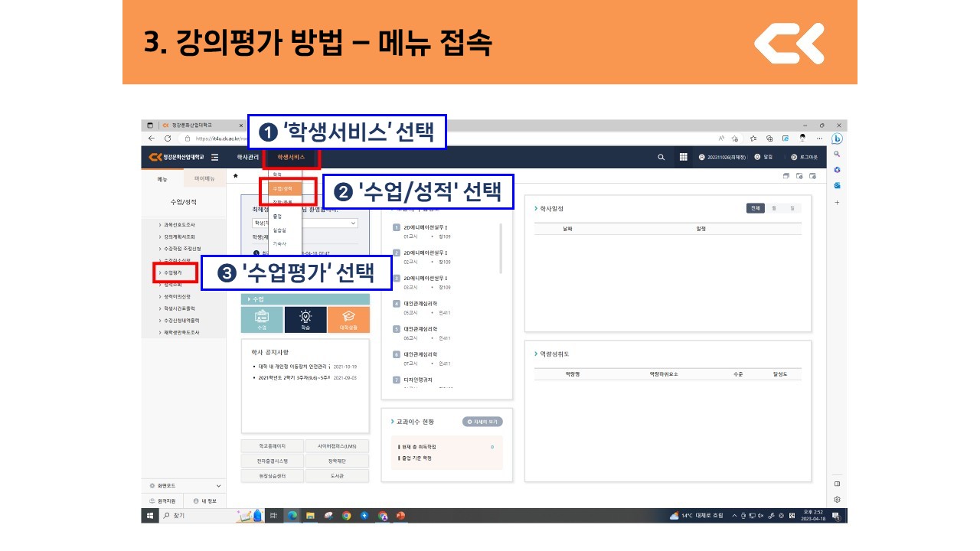Switch 학사일정 to the 월 view
This screenshot has height=551, width=980.
point(774,208)
